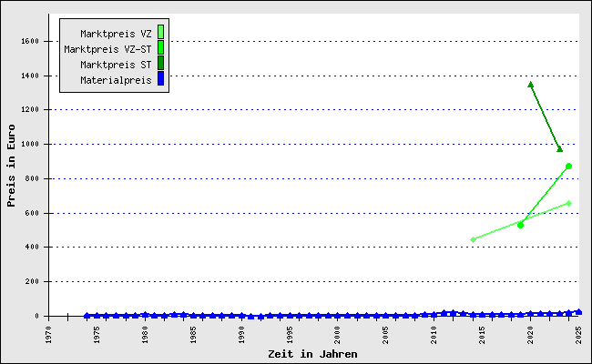Click the 1970 x-axis label

click(x=48, y=335)
